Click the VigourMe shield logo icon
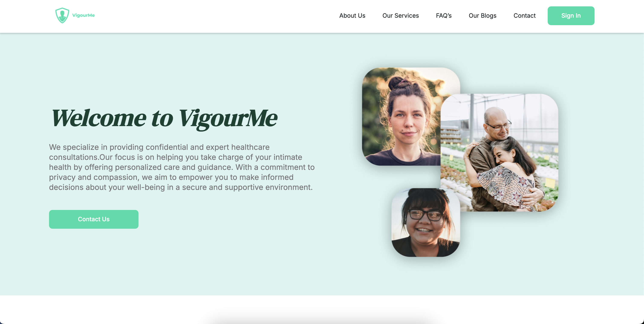This screenshot has width=644, height=324. (62, 16)
